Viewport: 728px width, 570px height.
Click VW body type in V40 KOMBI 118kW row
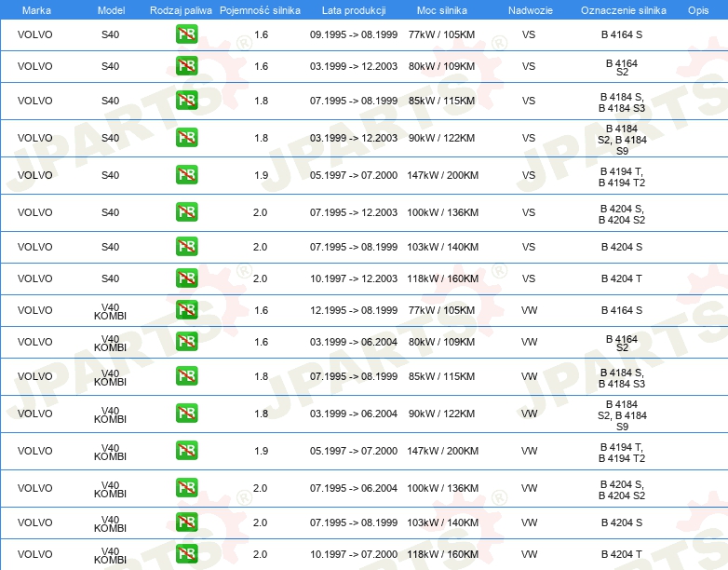530,554
